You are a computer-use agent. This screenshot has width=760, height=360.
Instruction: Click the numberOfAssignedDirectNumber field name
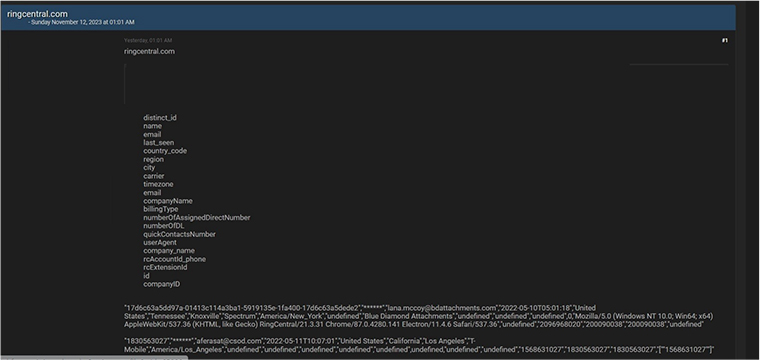tap(197, 218)
